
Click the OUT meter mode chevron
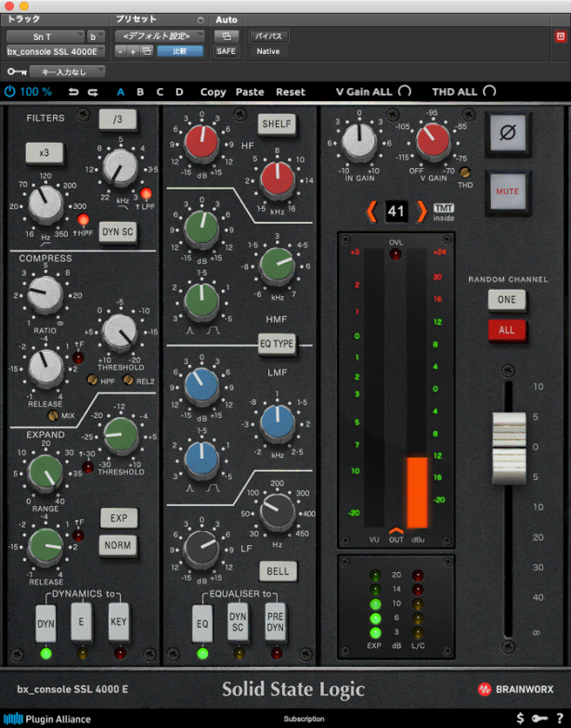[396, 531]
